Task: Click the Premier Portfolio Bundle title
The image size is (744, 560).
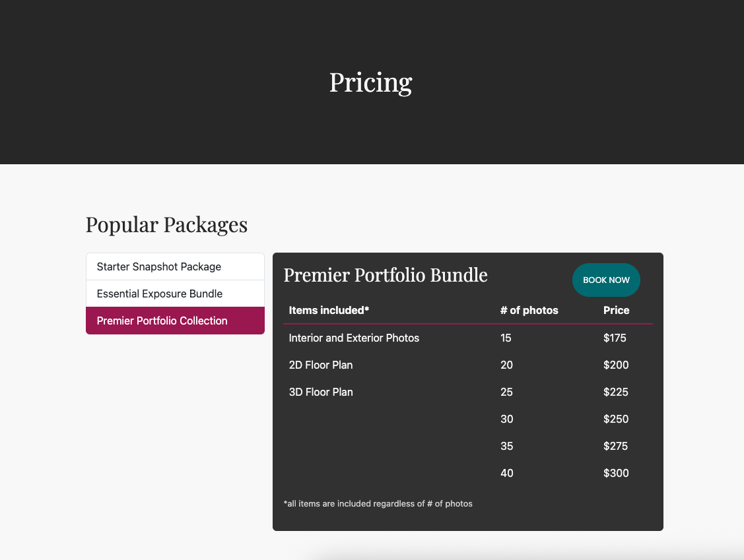Action: pos(386,275)
